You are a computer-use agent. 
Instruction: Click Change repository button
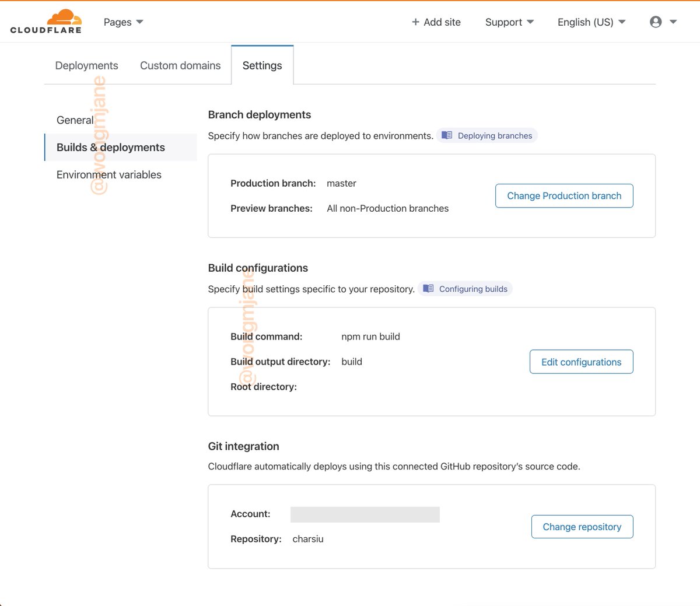click(582, 527)
